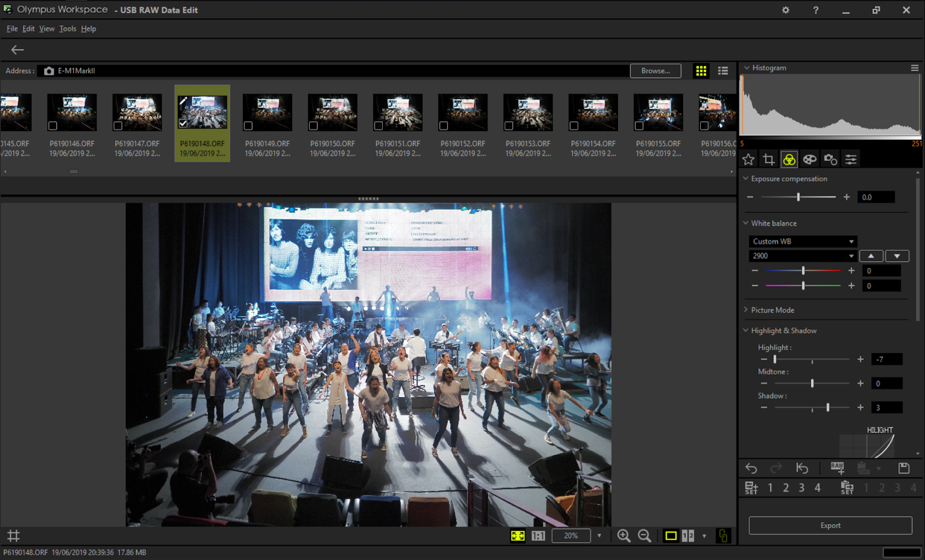The image size is (925, 560).
Task: Select the Fit-to-window zoom icon
Action: 518,536
